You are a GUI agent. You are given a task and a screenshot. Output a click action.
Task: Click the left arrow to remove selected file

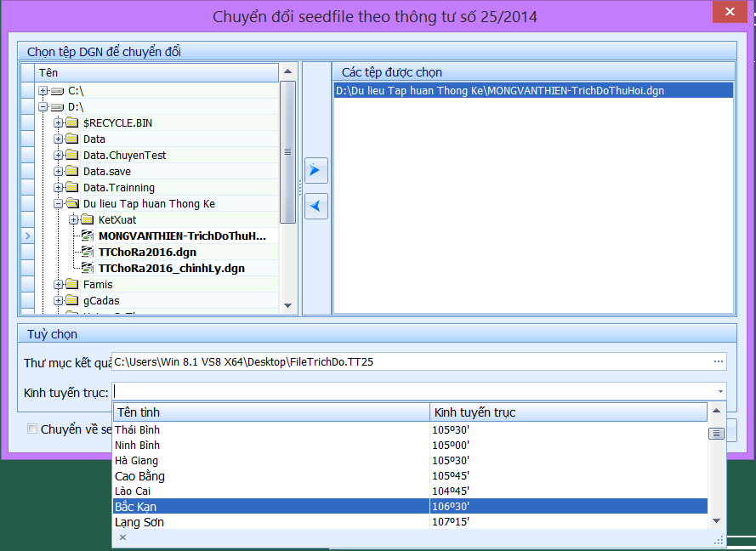(x=315, y=206)
